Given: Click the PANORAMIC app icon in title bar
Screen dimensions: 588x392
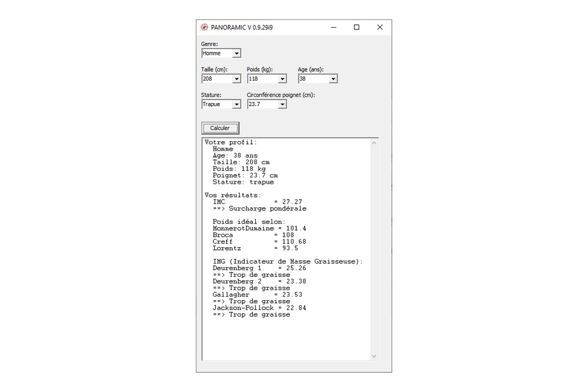Looking at the screenshot, I should click(205, 28).
